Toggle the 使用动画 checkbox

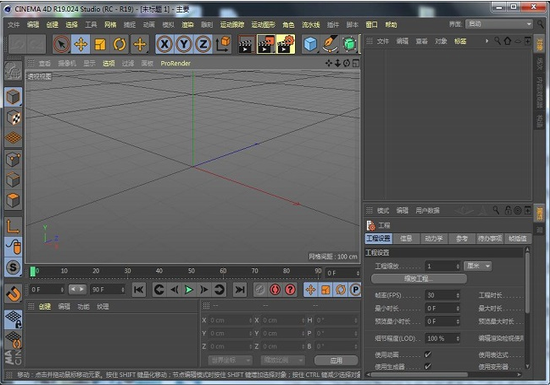point(428,354)
